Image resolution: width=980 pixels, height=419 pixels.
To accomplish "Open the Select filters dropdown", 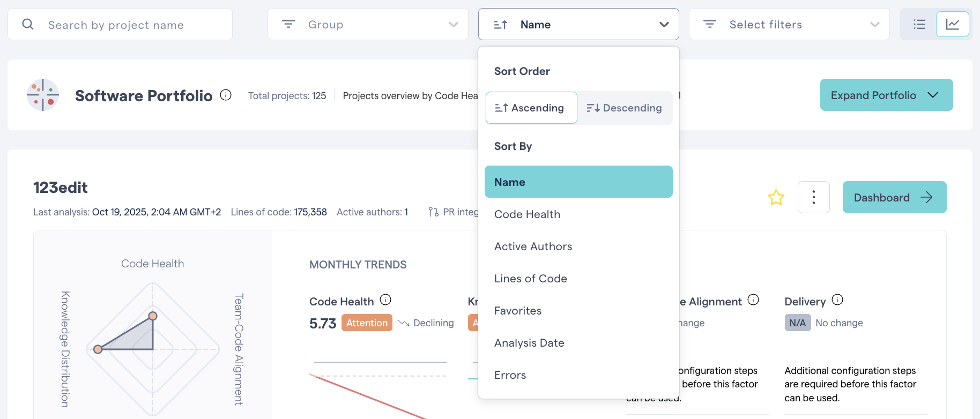I will tap(789, 24).
